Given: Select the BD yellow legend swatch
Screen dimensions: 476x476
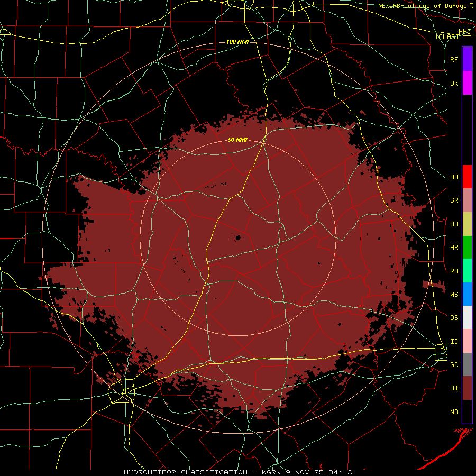Looking at the screenshot, I should [467, 224].
